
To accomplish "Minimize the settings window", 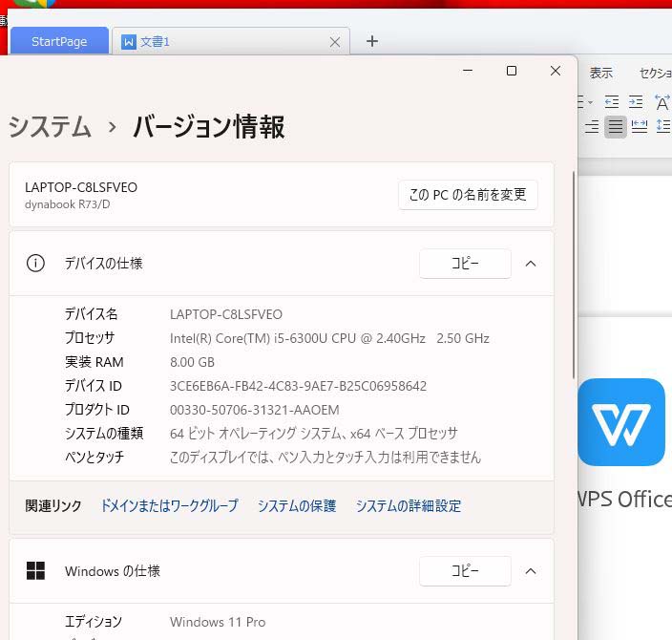I will (468, 71).
